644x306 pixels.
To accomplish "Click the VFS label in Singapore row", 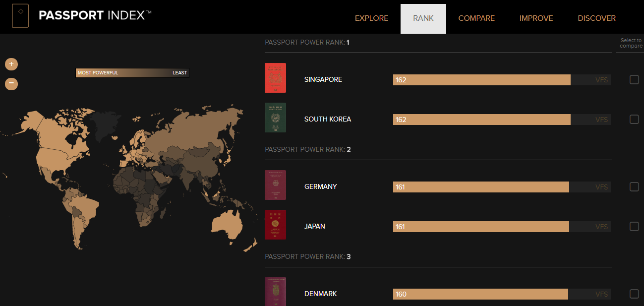I will point(601,80).
